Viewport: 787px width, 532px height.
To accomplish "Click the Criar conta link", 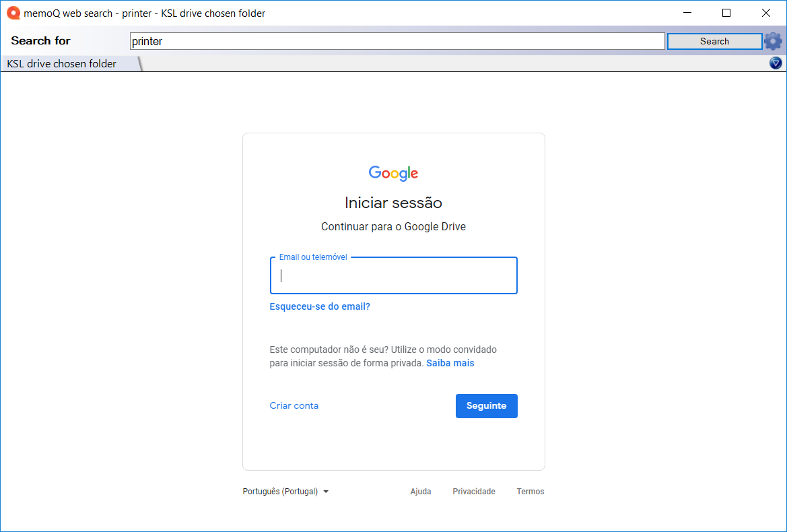I will 294,405.
